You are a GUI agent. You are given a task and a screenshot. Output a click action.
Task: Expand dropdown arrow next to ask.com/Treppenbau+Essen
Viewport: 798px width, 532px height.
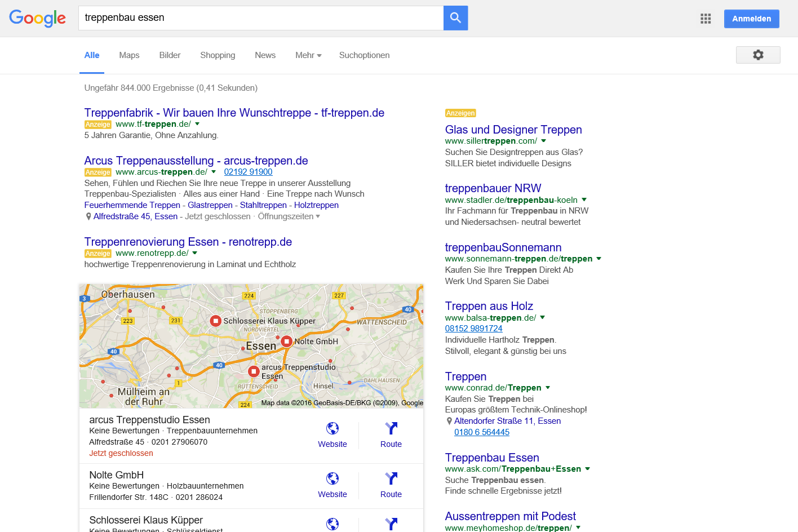click(x=588, y=469)
